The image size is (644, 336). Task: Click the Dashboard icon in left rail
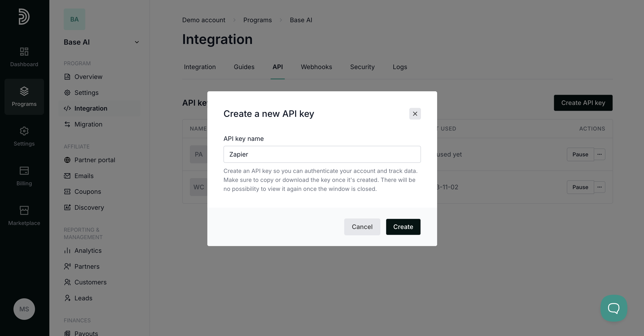(x=24, y=52)
